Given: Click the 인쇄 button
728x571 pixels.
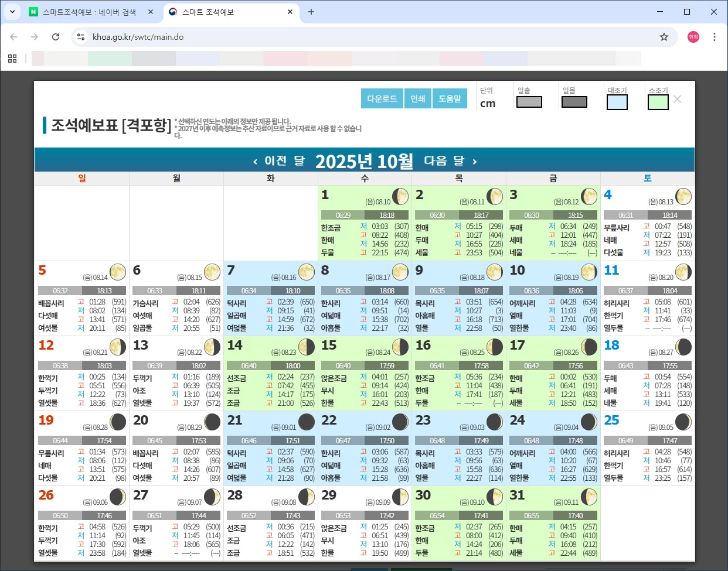Looking at the screenshot, I should pyautogui.click(x=418, y=98).
